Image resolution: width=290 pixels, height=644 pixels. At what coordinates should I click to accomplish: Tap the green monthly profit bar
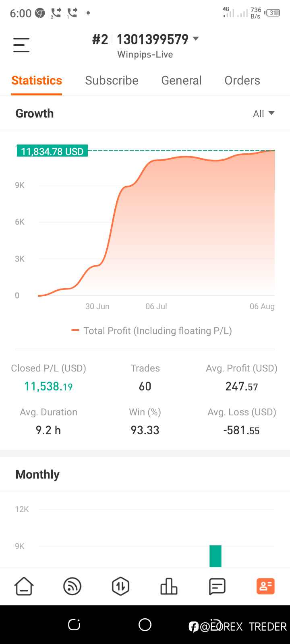pyautogui.click(x=215, y=556)
